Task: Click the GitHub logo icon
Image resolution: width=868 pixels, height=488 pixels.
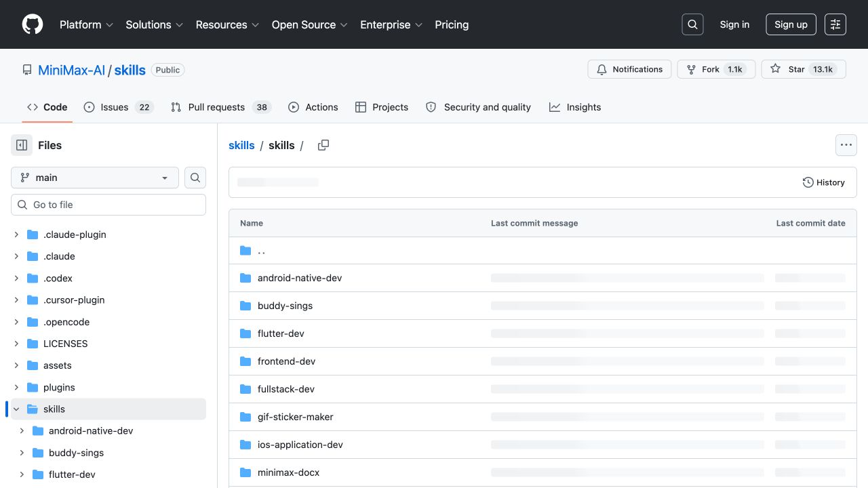Action: pos(33,24)
